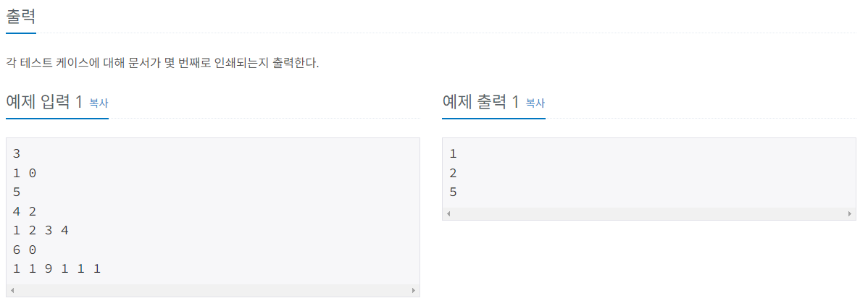Click the line "1 2 3 4" in input
868x306 pixels.
pyautogui.click(x=41, y=230)
